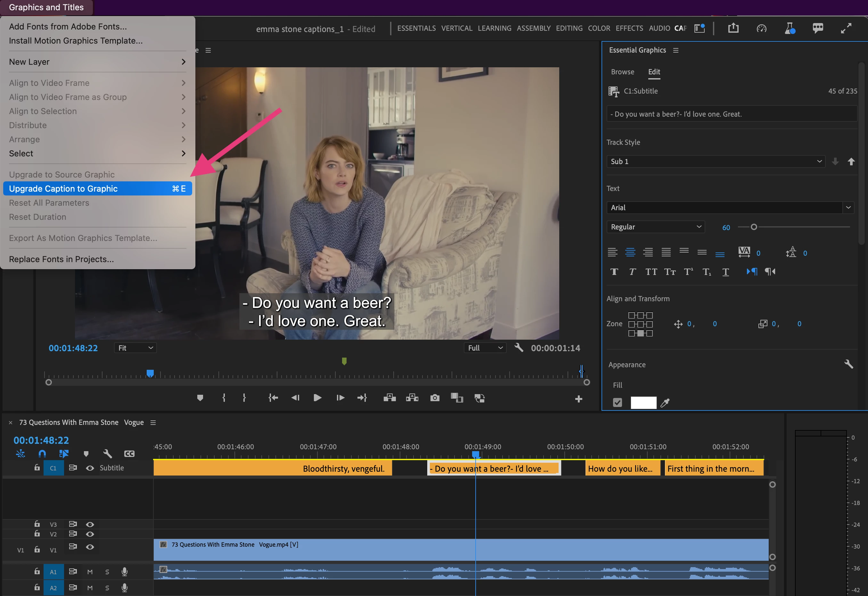Image resolution: width=868 pixels, height=596 pixels.
Task: Select the 'How do you like...' caption clip
Action: (x=620, y=468)
